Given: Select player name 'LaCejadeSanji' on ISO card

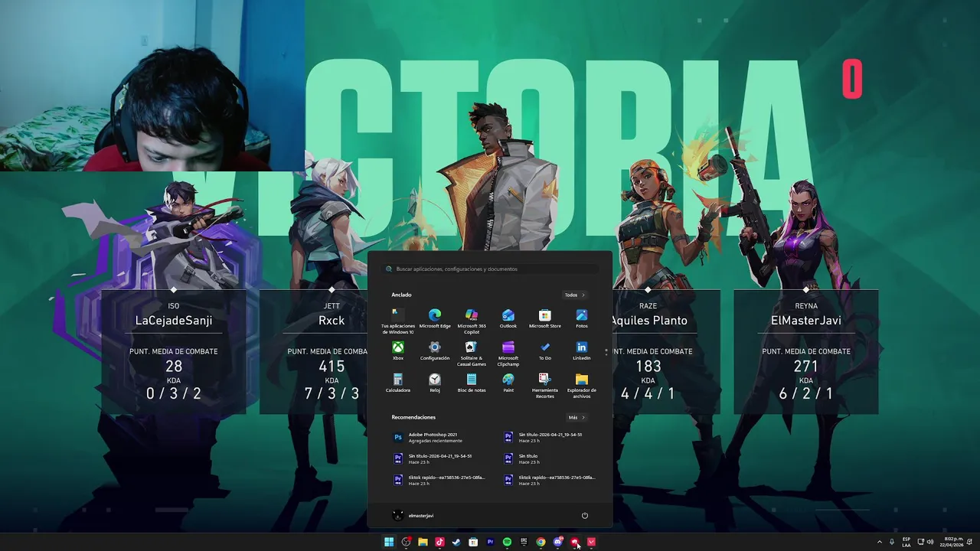Looking at the screenshot, I should tap(174, 321).
